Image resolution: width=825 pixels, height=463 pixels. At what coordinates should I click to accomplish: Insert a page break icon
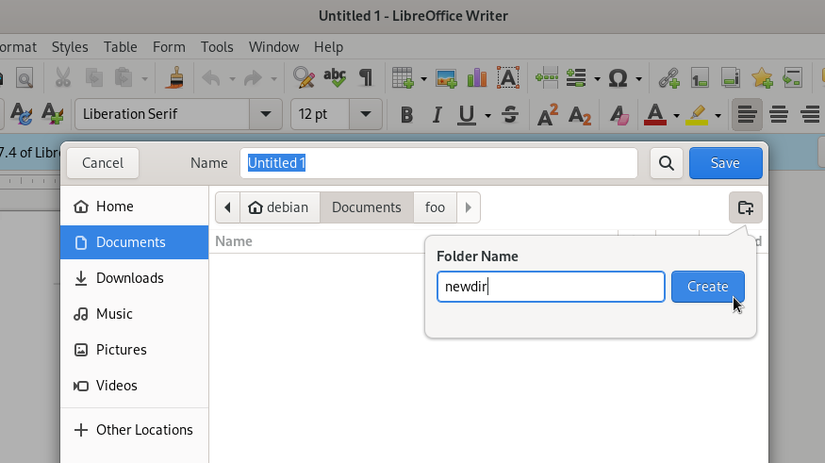pyautogui.click(x=547, y=78)
